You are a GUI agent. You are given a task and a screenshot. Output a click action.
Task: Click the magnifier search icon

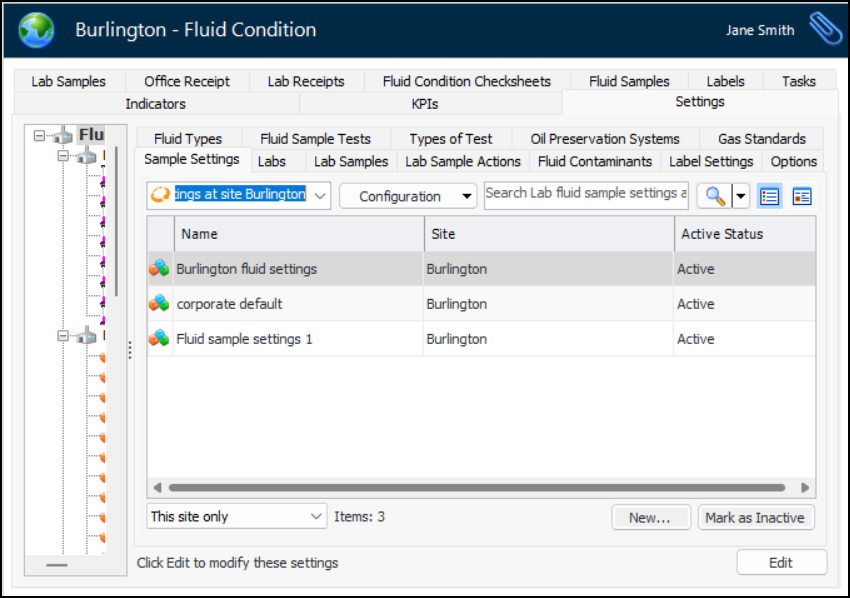pyautogui.click(x=715, y=196)
